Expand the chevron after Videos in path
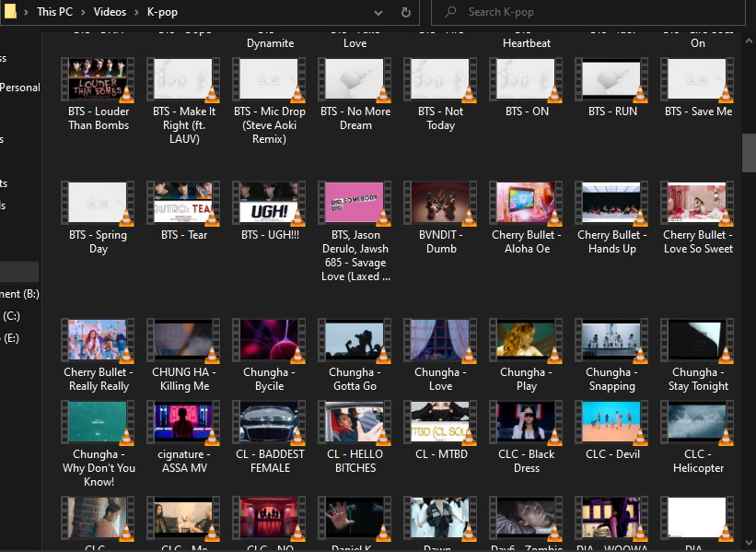This screenshot has width=756, height=552. pos(136,12)
